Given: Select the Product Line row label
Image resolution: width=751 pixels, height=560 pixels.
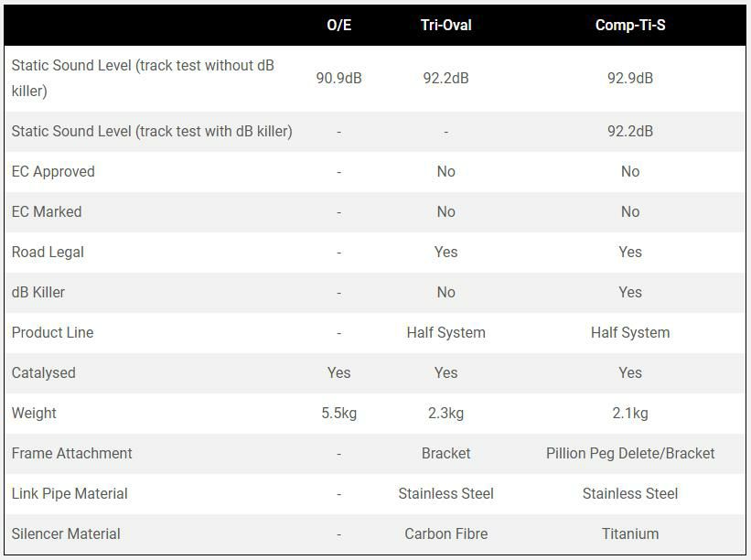Looking at the screenshot, I should tap(52, 333).
